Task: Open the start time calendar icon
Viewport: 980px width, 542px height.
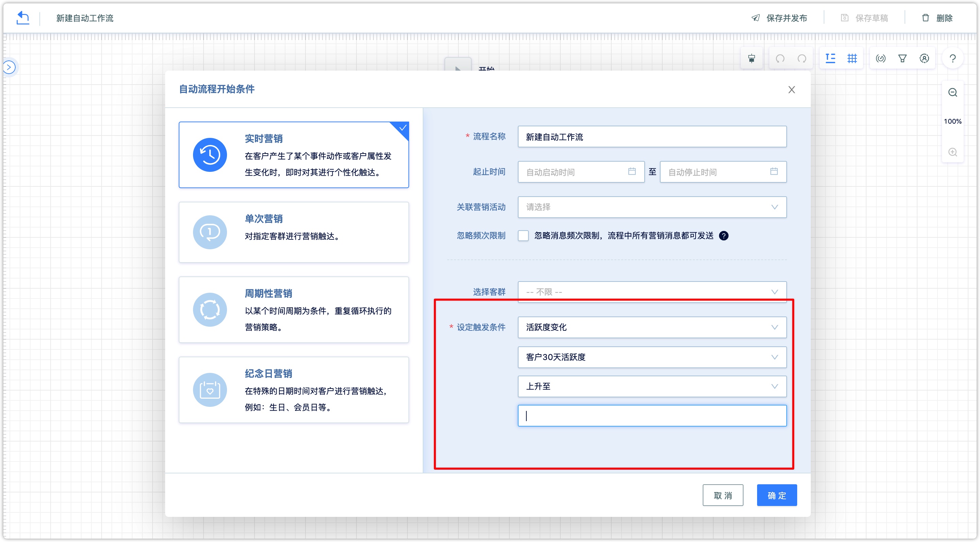Action: click(x=631, y=171)
